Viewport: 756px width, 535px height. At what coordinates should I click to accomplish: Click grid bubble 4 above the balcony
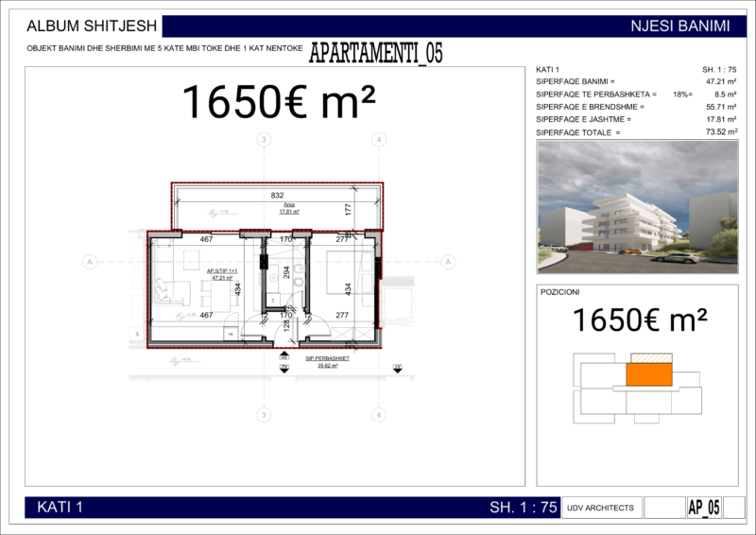[379, 140]
